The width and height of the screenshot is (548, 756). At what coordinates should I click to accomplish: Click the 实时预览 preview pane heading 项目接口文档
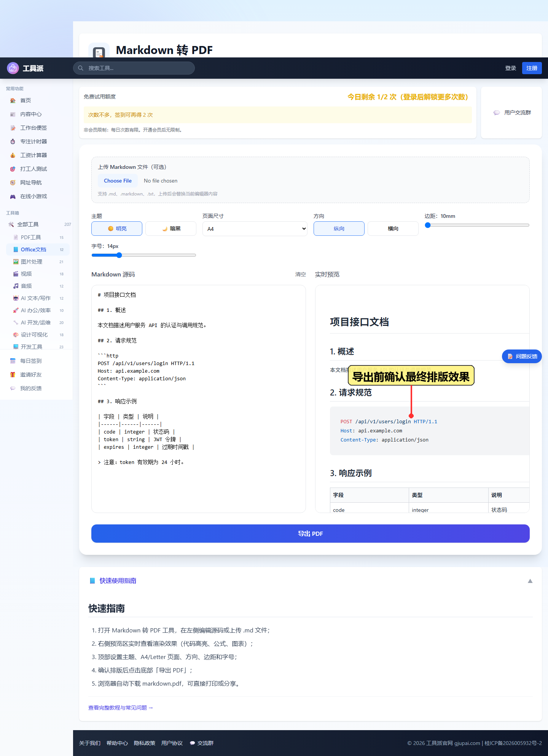click(359, 322)
